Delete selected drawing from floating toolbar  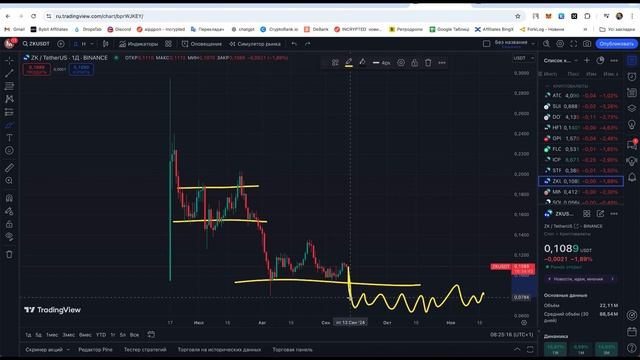tap(428, 62)
